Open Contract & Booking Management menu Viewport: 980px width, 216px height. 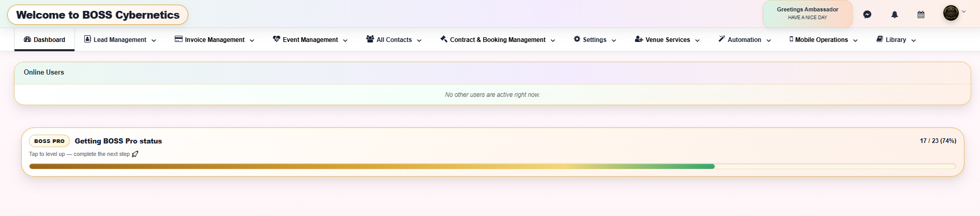[x=497, y=40]
